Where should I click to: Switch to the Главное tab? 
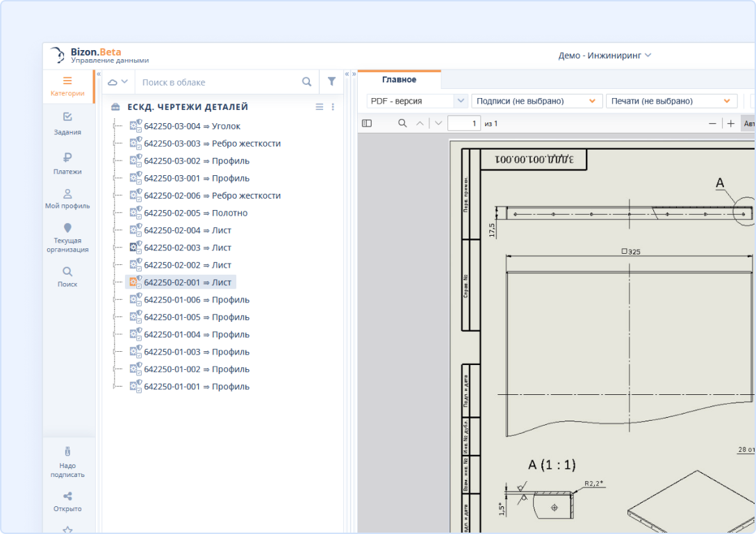pyautogui.click(x=399, y=80)
